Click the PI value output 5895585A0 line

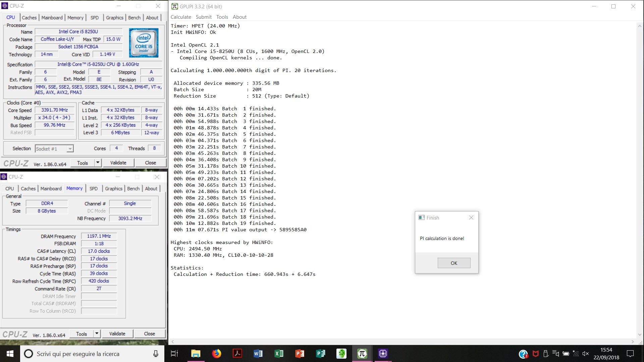click(240, 230)
